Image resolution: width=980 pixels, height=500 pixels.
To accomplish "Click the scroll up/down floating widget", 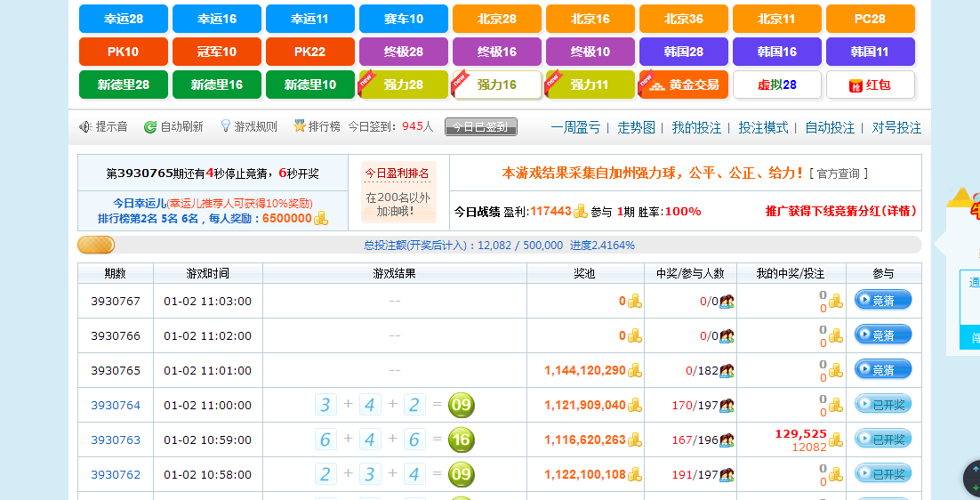I will (973, 478).
